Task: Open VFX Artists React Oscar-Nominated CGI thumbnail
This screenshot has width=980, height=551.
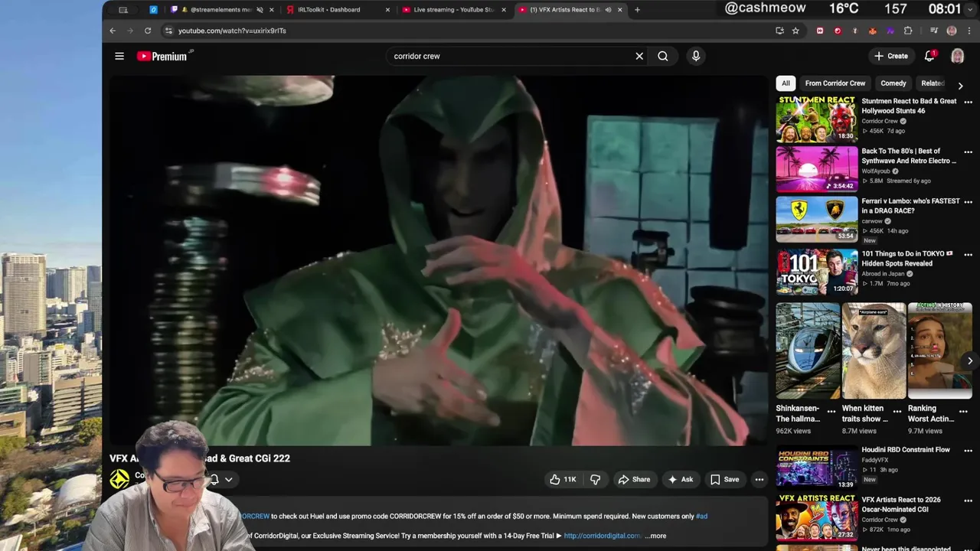Action: (x=816, y=517)
